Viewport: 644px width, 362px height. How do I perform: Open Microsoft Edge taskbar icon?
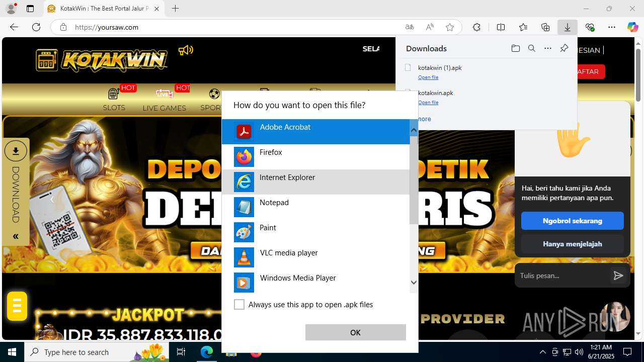tap(207, 352)
